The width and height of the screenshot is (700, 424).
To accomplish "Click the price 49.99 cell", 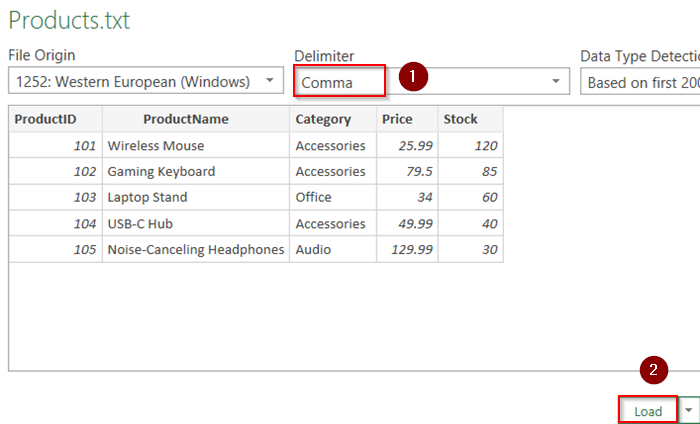I will (407, 223).
